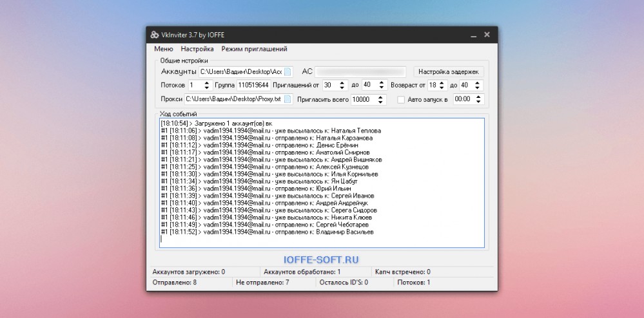Image resolution: width=644 pixels, height=318 pixels.
Task: Click the VkInviter app logo icon
Action: tap(155, 35)
